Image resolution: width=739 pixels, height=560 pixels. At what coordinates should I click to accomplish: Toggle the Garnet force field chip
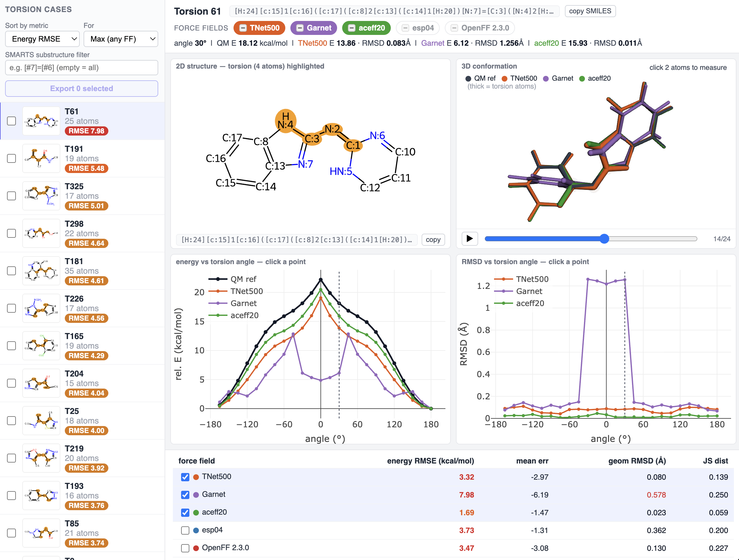(x=313, y=28)
